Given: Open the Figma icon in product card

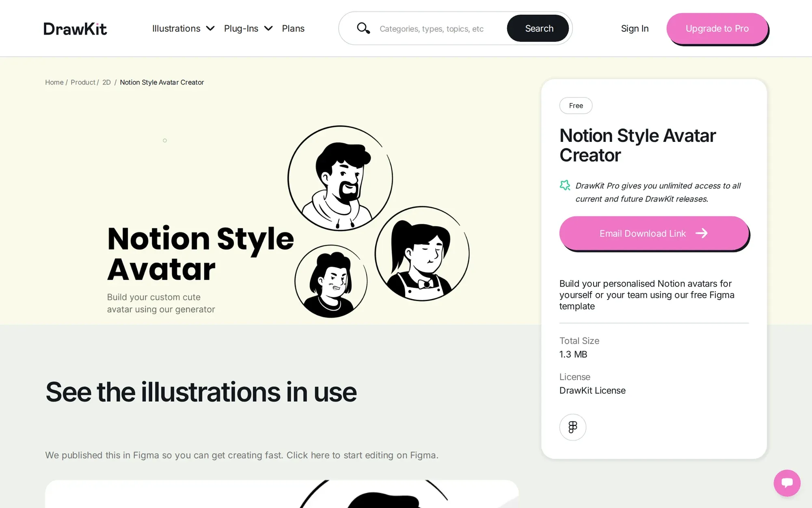Looking at the screenshot, I should tap(572, 427).
